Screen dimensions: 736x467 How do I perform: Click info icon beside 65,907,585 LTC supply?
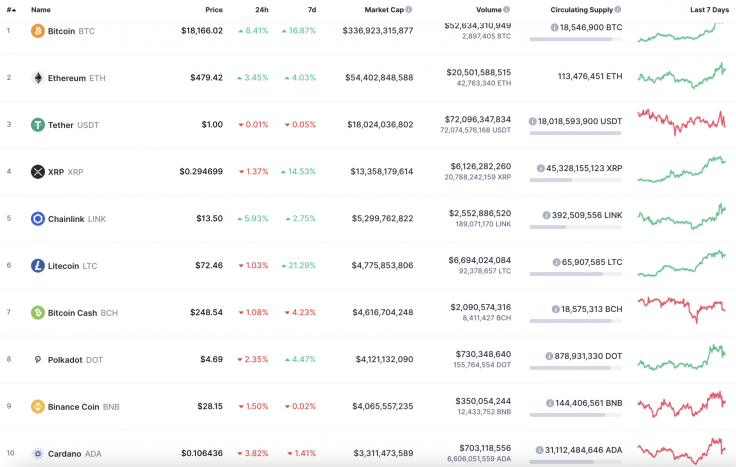tap(556, 262)
